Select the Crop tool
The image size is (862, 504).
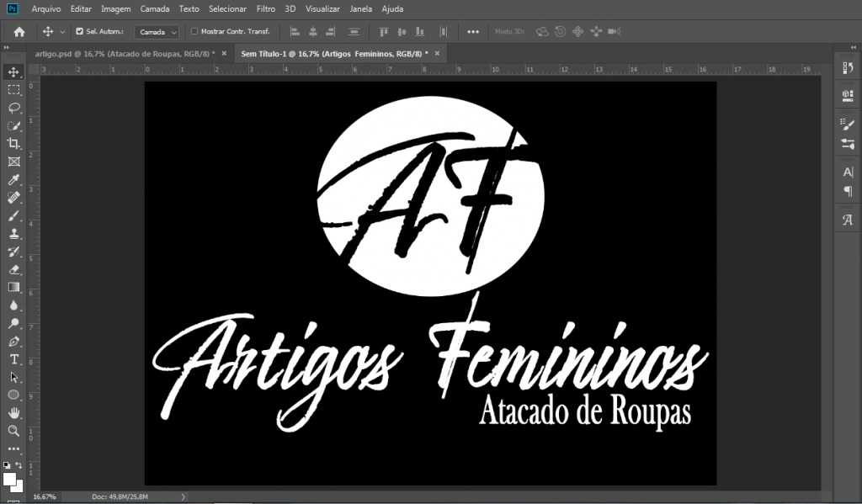(13, 144)
